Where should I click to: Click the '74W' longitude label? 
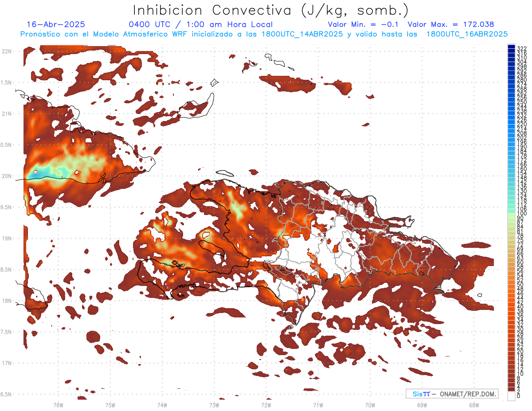pyautogui.click(x=162, y=404)
